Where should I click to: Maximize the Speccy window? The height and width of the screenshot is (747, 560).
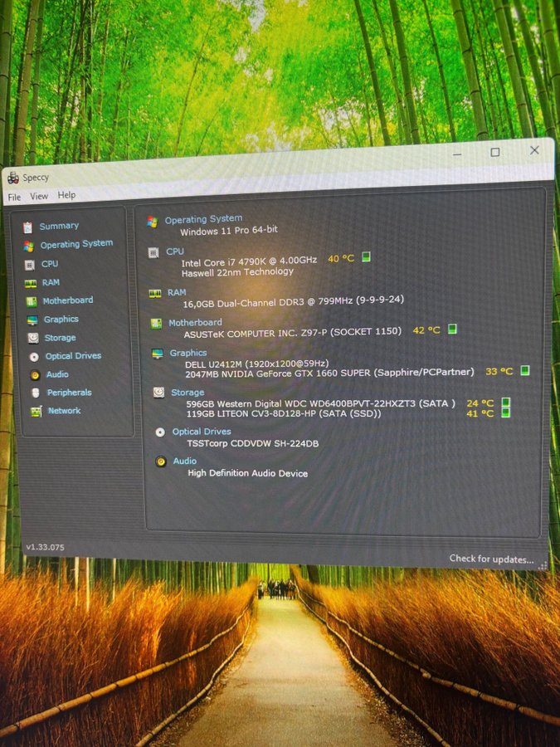pos(494,153)
